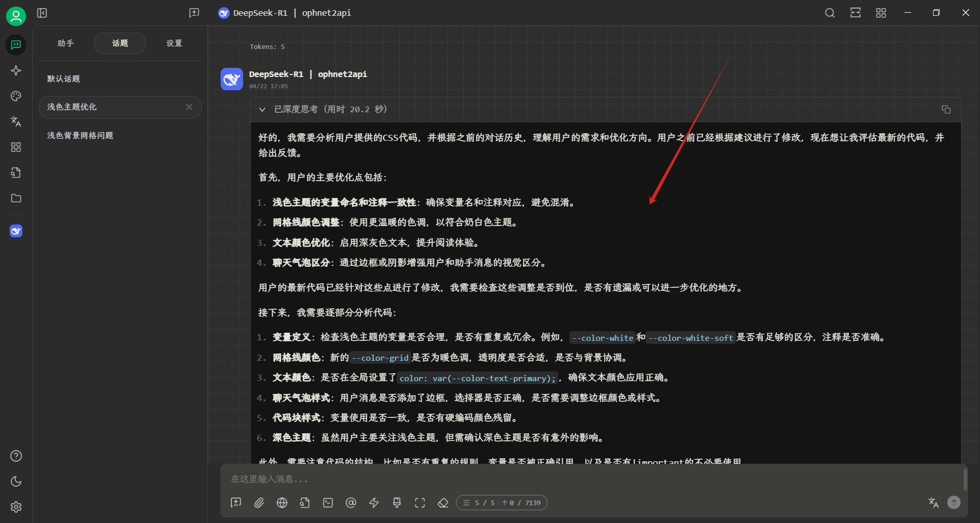Switch to the 助手 tab
Image resolution: width=980 pixels, height=523 pixels.
point(66,43)
